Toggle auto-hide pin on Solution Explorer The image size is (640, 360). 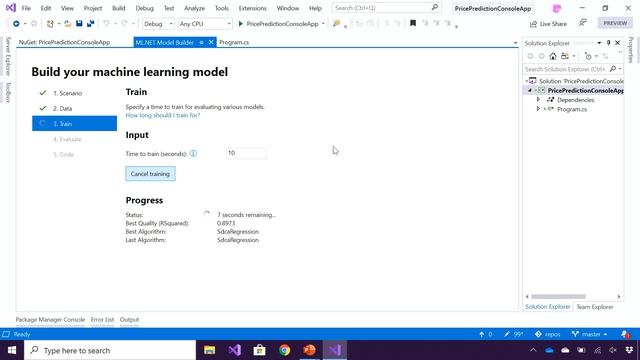608,43
